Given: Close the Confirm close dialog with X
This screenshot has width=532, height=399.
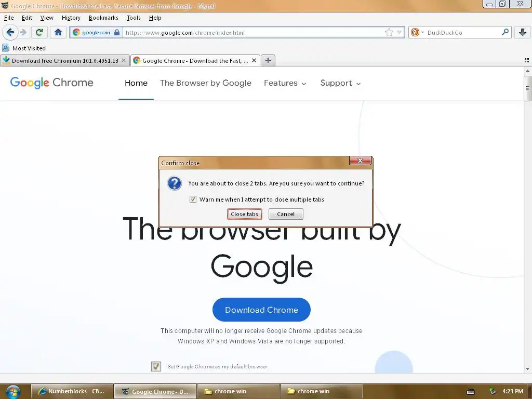Looking at the screenshot, I should click(x=360, y=161).
